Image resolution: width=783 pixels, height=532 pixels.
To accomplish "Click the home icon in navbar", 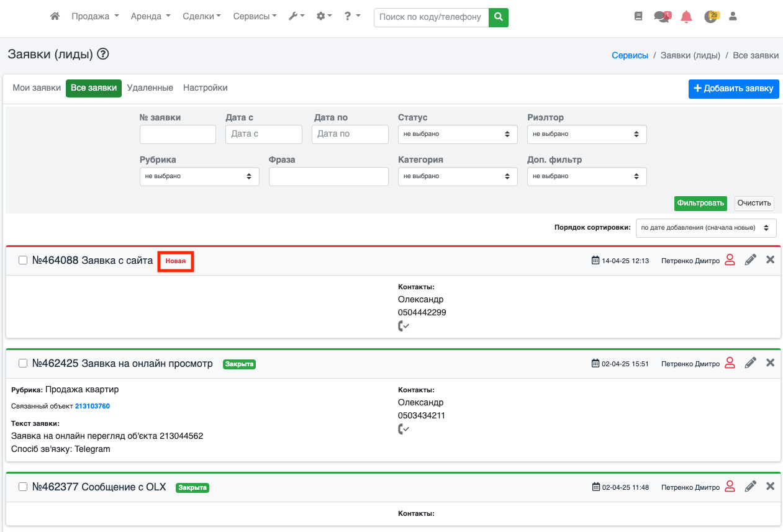I will tap(55, 17).
